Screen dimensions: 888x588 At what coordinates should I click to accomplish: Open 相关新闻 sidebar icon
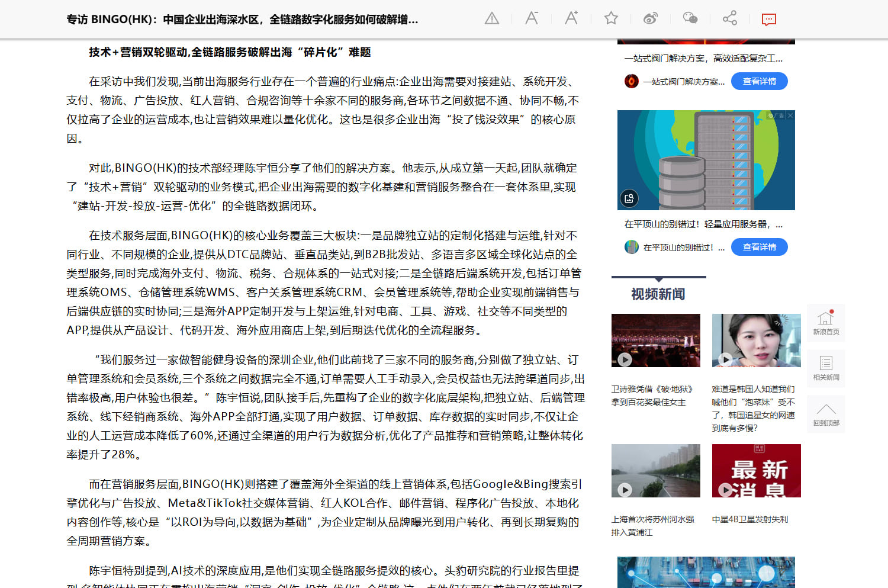click(826, 368)
